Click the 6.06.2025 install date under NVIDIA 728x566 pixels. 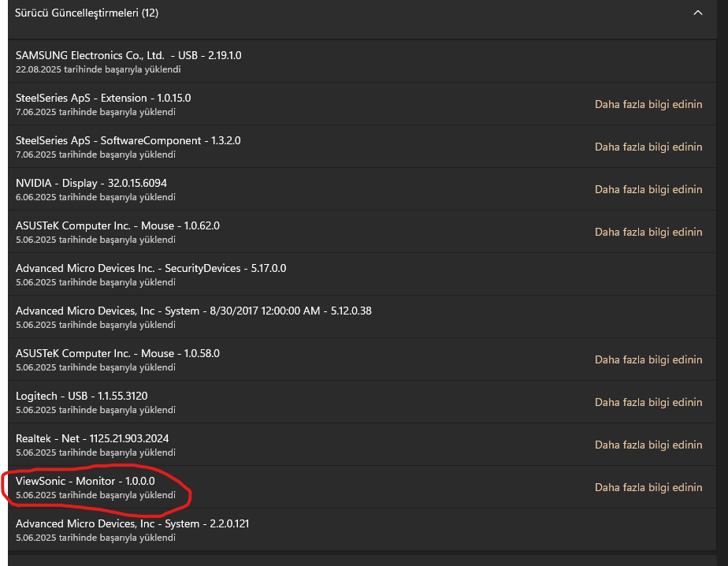(95, 198)
